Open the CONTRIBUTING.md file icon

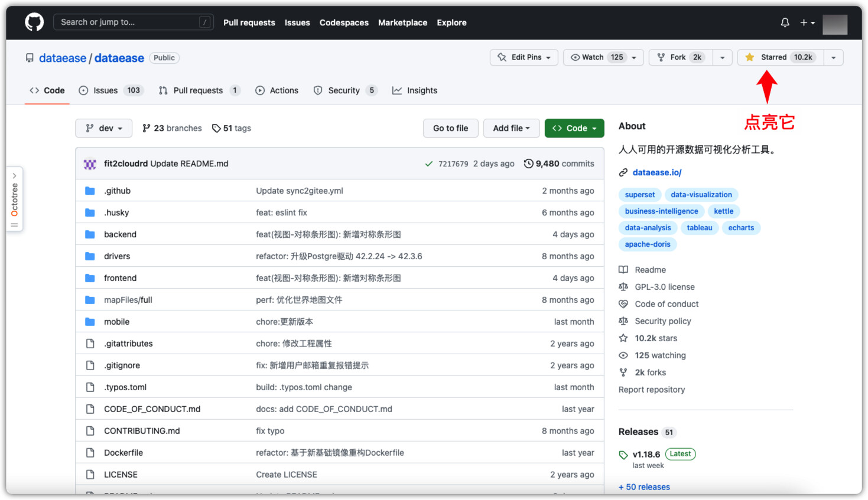pyautogui.click(x=90, y=431)
